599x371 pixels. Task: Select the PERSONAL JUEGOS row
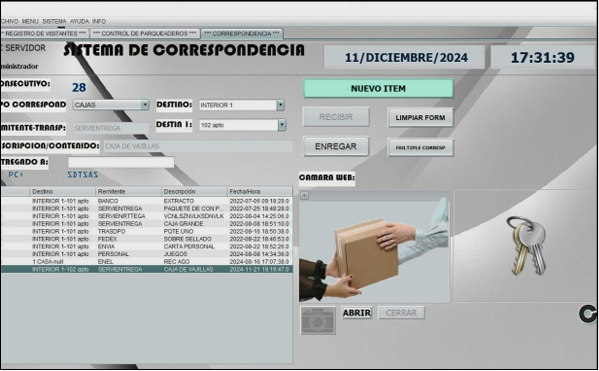pos(146,254)
